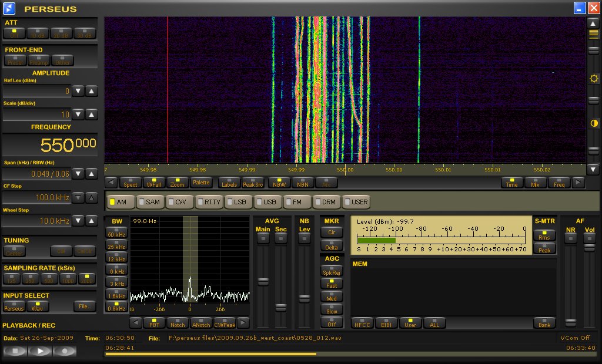Set attenuator to 30 dB

85,33
